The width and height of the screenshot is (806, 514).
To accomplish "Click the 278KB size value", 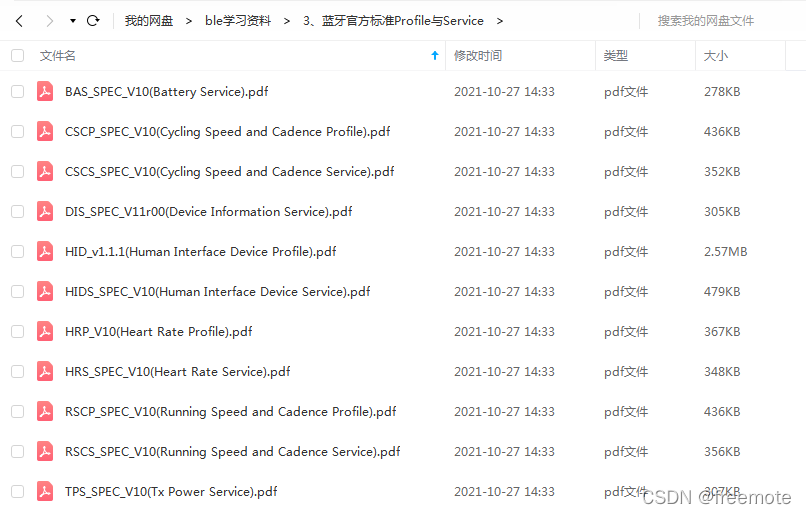I will pos(722,92).
